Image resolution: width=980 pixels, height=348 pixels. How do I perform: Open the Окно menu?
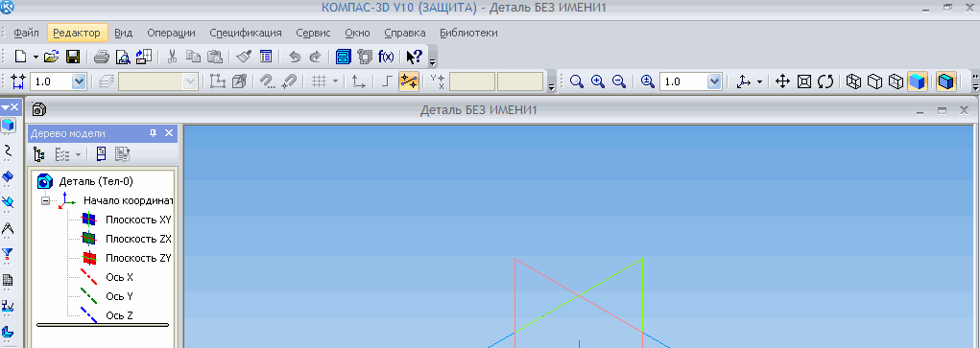[357, 33]
